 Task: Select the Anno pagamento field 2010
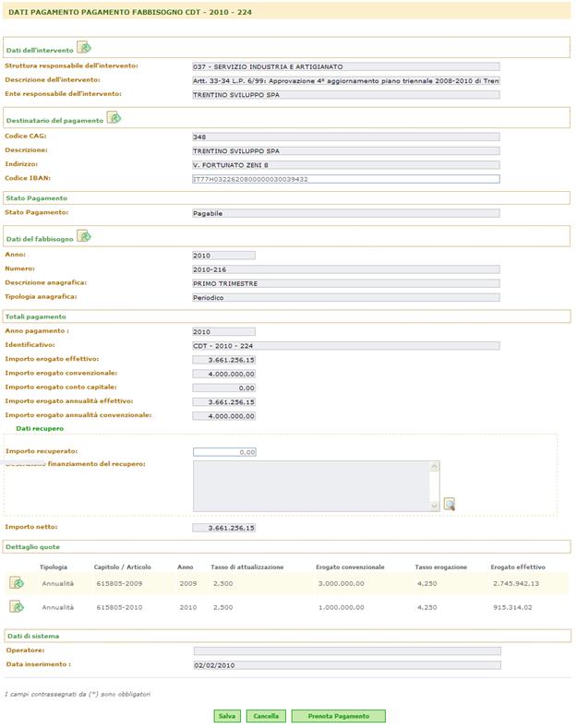pos(224,332)
